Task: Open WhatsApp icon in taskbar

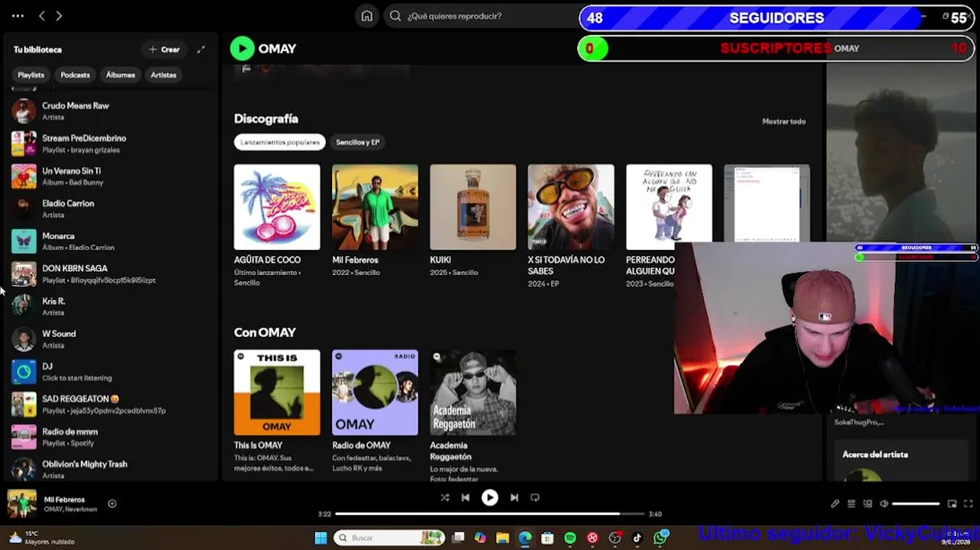Action: (x=660, y=538)
